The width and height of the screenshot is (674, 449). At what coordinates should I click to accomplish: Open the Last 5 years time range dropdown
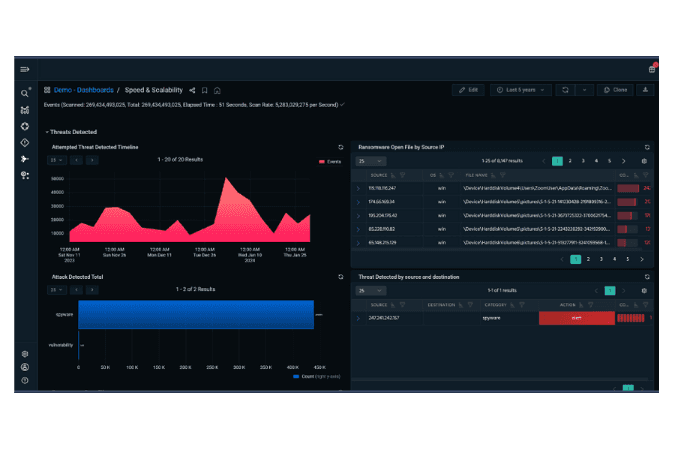(x=521, y=90)
